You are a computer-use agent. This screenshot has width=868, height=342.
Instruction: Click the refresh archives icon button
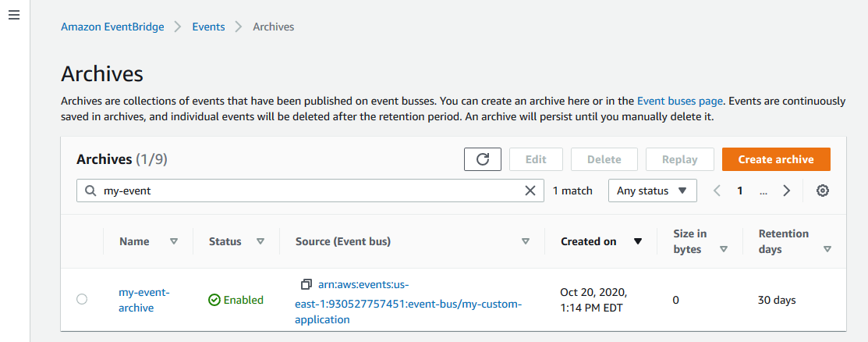click(483, 159)
